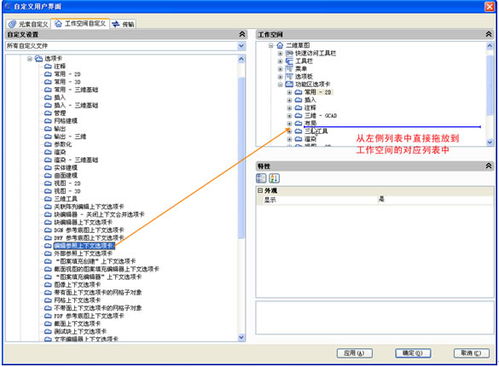Image resolution: width=499 pixels, height=367 pixels.
Task: Expand 选项板 node in workspace tree
Action: pos(280,77)
